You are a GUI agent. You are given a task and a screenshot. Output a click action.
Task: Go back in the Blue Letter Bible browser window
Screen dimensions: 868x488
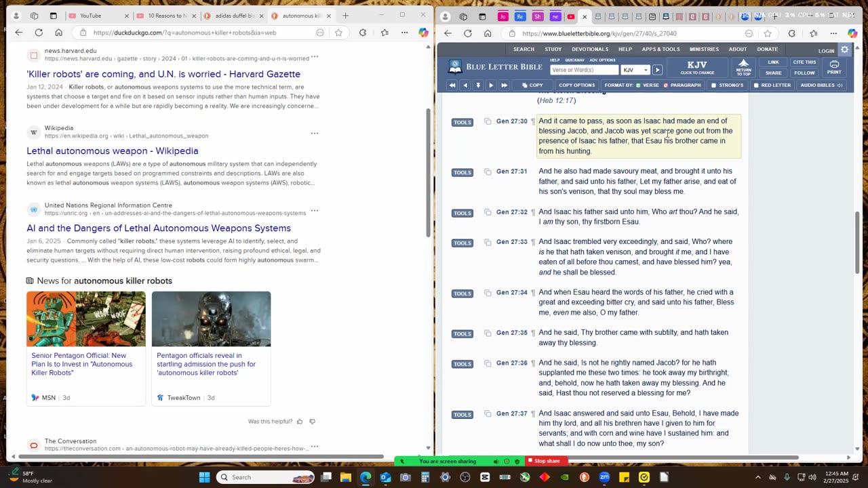(448, 33)
